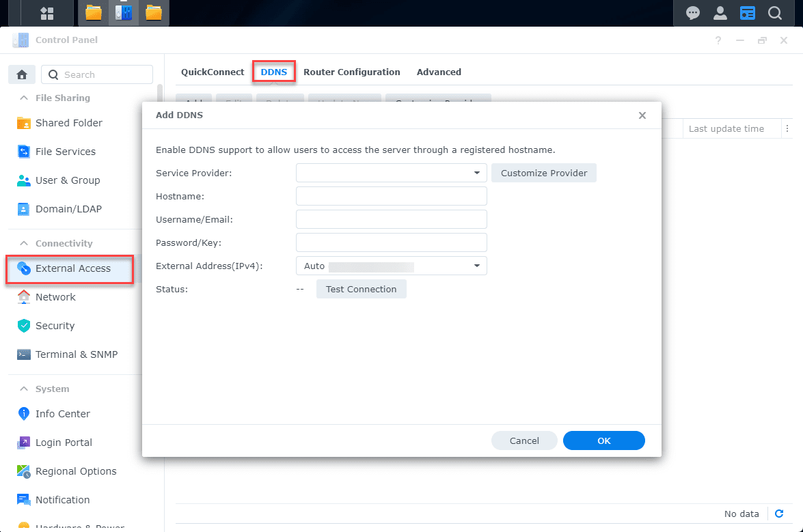Collapse the File Sharing section
This screenshot has height=532, width=803.
point(24,98)
